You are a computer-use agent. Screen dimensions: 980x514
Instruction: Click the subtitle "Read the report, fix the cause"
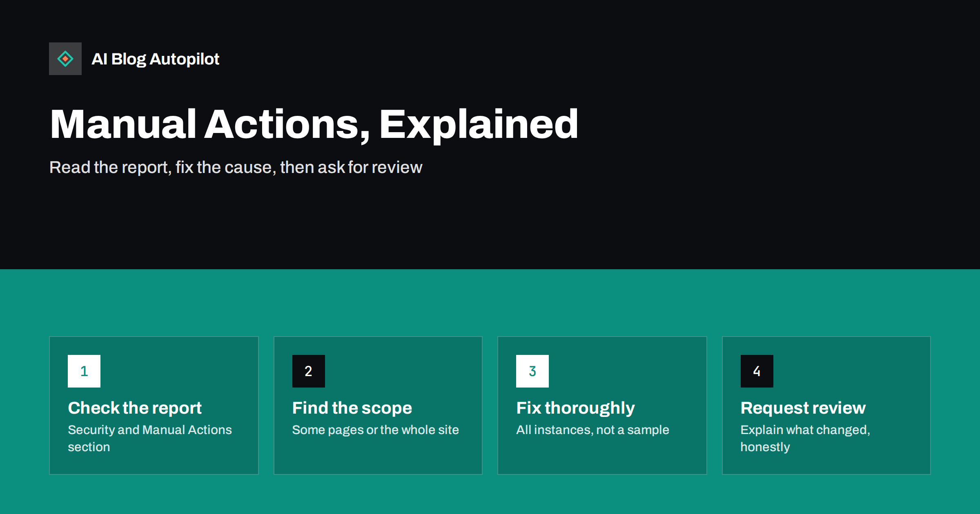point(163,167)
